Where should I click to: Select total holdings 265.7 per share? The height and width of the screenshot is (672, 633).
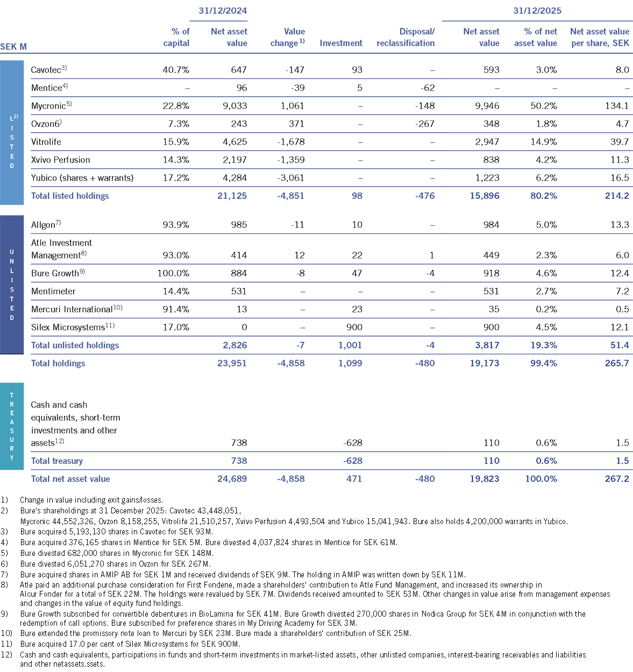[x=617, y=363]
